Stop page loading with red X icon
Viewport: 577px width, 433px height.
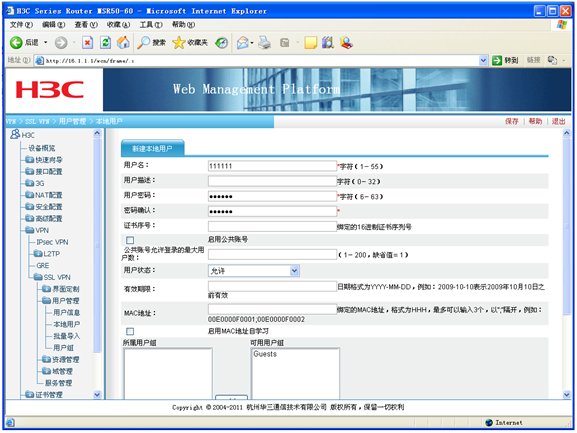point(87,43)
